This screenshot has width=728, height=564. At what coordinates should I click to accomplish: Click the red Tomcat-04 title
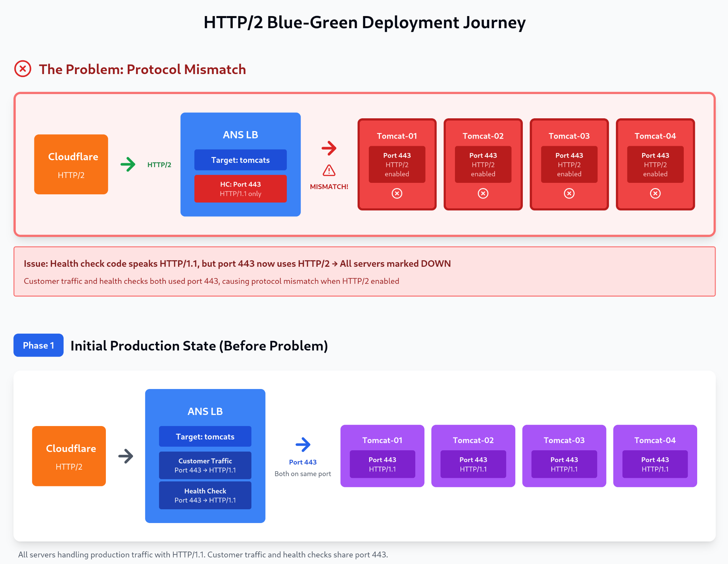point(655,136)
